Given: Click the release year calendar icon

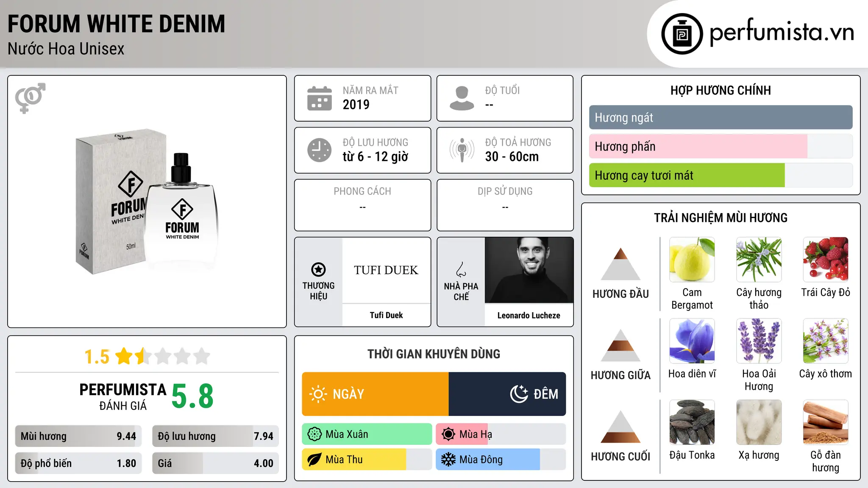Looking at the screenshot, I should tap(320, 98).
